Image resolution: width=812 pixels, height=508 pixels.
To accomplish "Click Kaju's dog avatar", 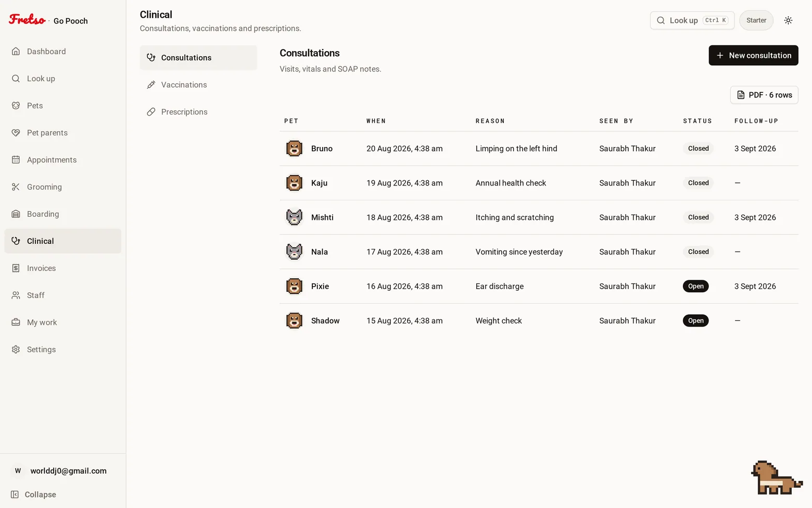I will (x=294, y=183).
